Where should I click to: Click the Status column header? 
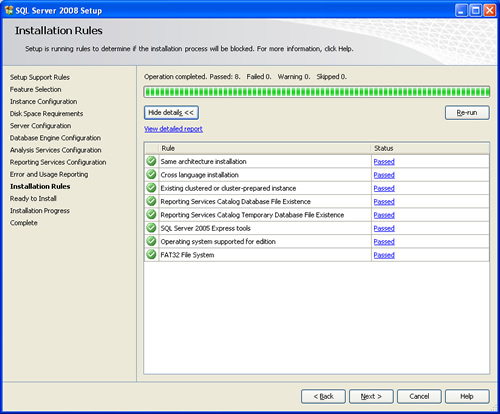point(430,148)
